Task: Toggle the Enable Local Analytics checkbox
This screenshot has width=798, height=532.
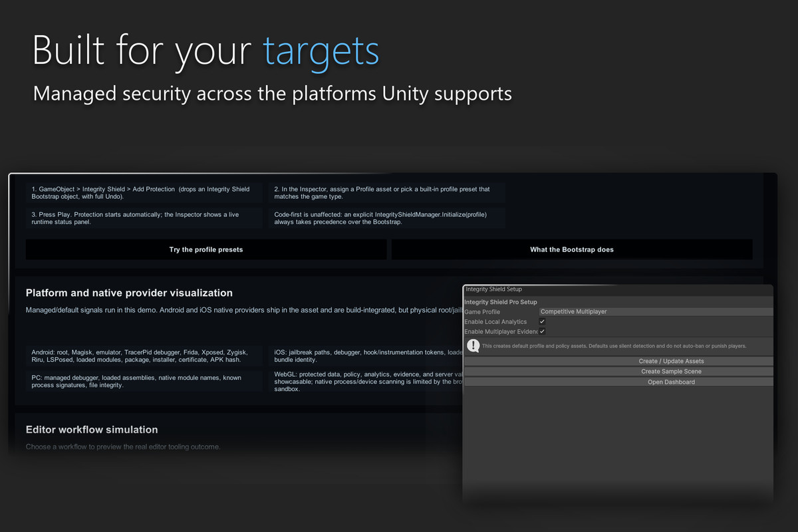Action: point(542,322)
